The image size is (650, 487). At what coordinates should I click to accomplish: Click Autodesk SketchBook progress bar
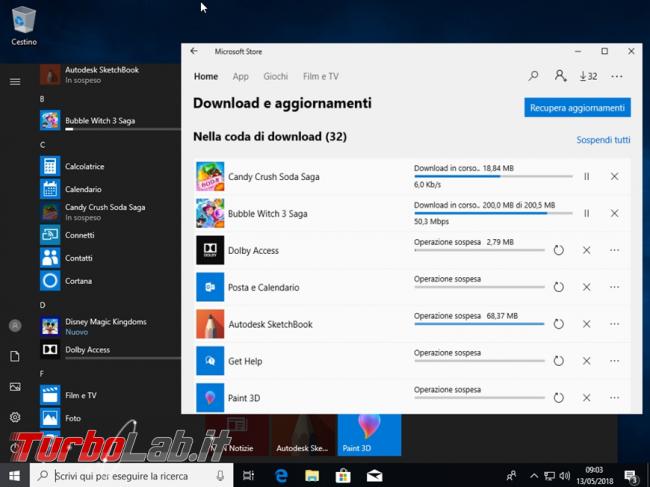pyautogui.click(x=479, y=324)
